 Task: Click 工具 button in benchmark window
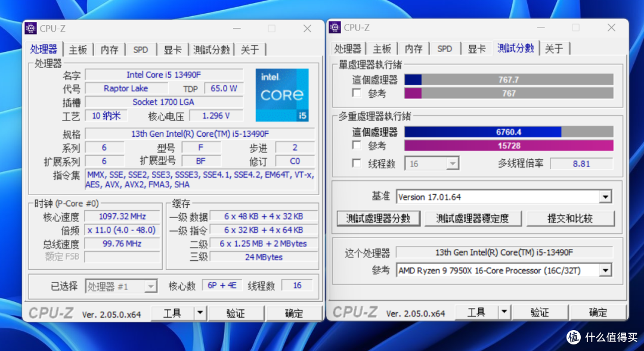coord(476,312)
